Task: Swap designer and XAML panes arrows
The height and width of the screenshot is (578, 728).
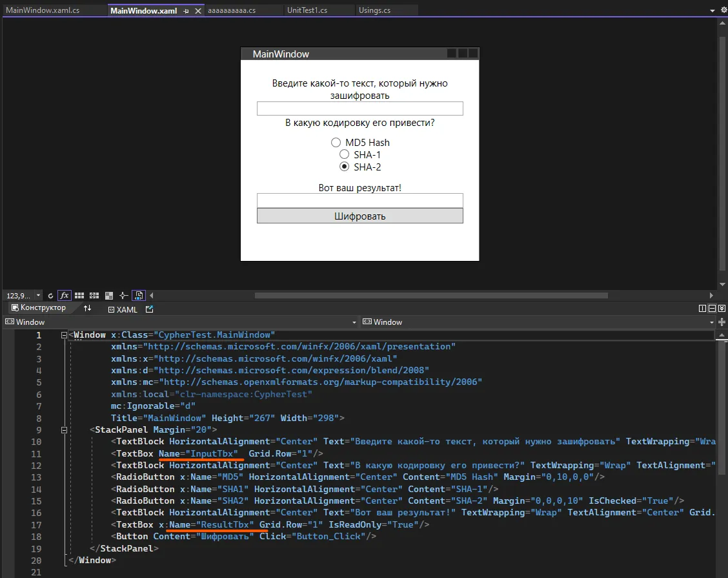Action: (87, 308)
